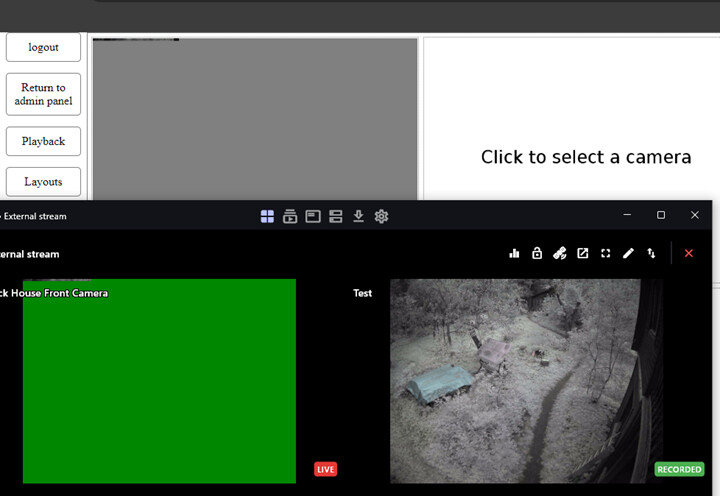Click the satellite-shaped icon in stream toolbar
Screen dimensions: 720x496
[560, 254]
